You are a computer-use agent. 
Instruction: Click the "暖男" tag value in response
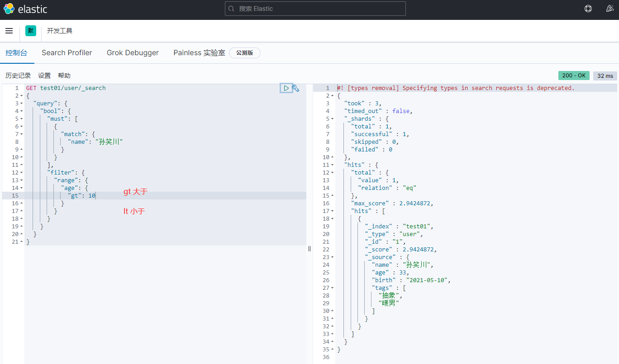[x=389, y=303]
